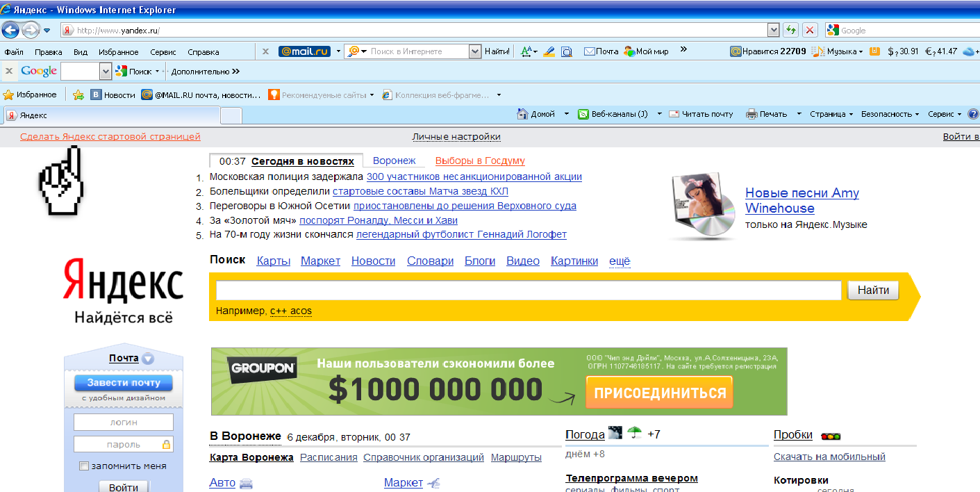Click the Mail.ru logo in toolbar
The height and width of the screenshot is (492, 980).
coord(304,51)
